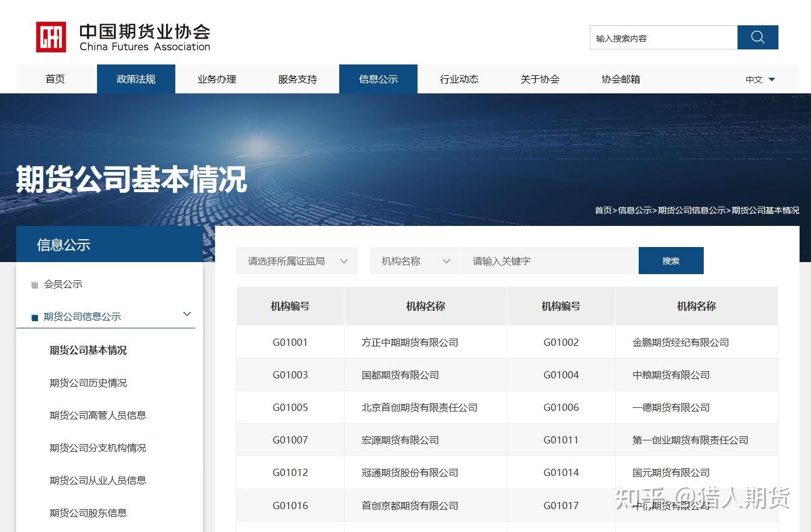Open the 行业动态 navigation tab
Viewport: 811px width, 532px height.
tap(459, 79)
